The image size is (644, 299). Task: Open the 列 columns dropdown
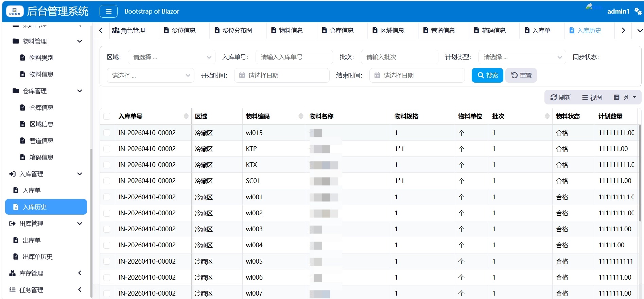[x=625, y=97]
